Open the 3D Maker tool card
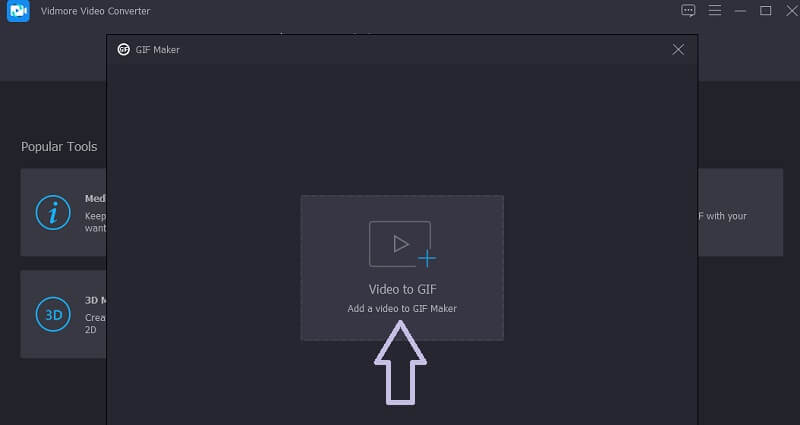Viewport: 800px width, 425px height. click(x=63, y=314)
